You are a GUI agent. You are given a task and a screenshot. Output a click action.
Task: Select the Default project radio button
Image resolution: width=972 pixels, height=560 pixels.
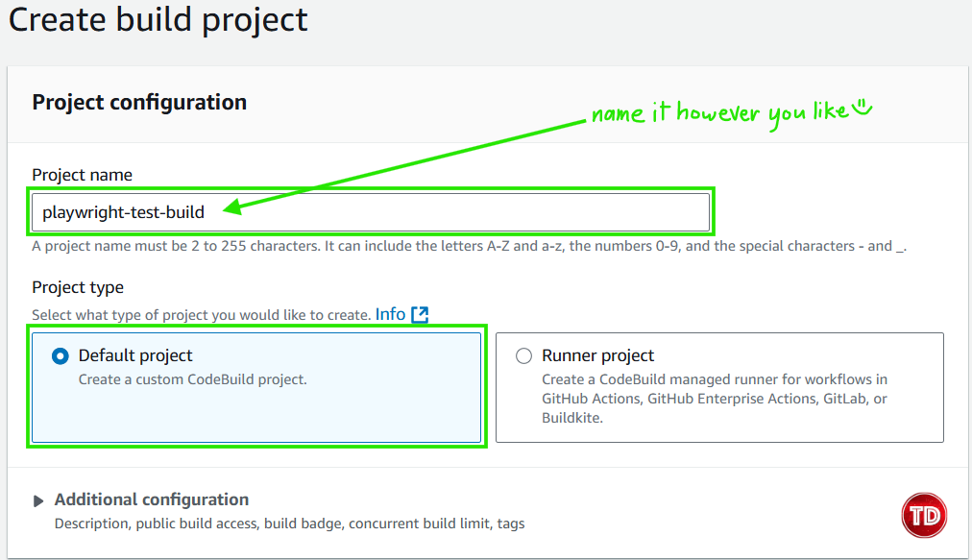coord(61,356)
